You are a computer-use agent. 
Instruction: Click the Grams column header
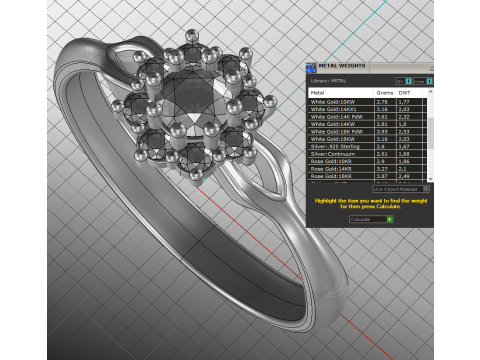[x=385, y=93]
